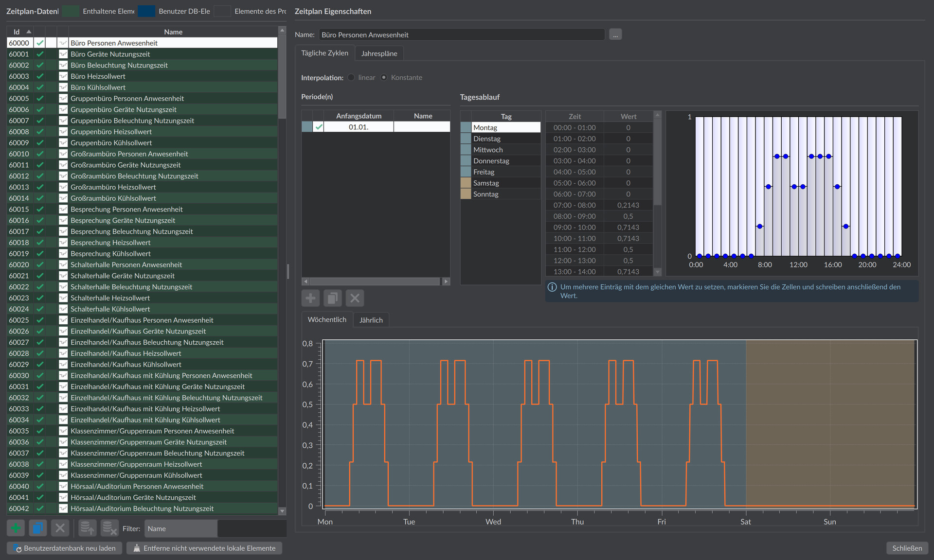Add a new period below the Periode(n) table

pos(310,298)
